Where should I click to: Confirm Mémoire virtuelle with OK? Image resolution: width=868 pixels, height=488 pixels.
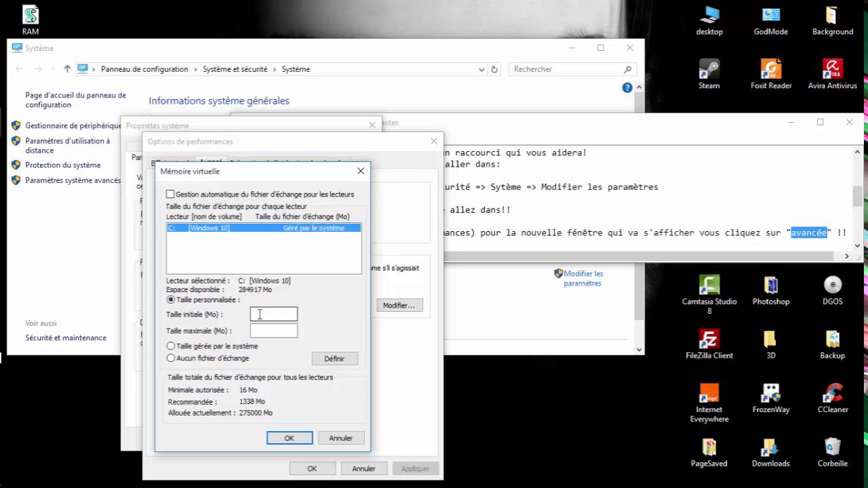point(290,438)
